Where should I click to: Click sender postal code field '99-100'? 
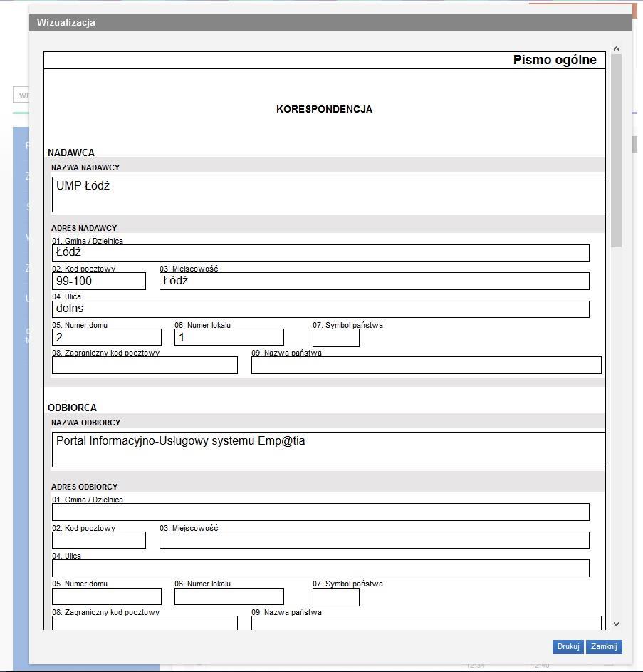point(99,281)
